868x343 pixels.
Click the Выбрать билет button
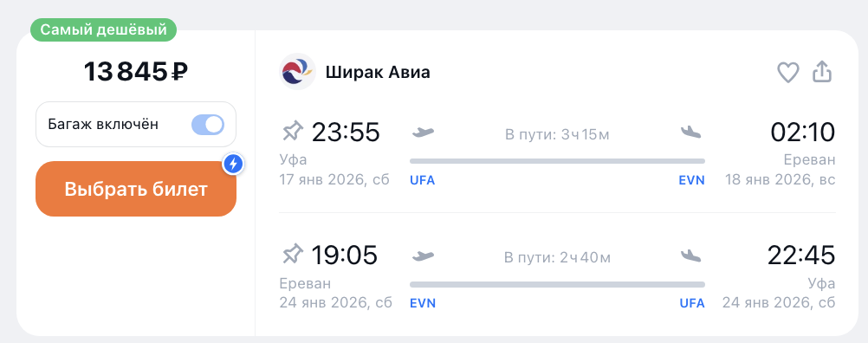pyautogui.click(x=136, y=189)
